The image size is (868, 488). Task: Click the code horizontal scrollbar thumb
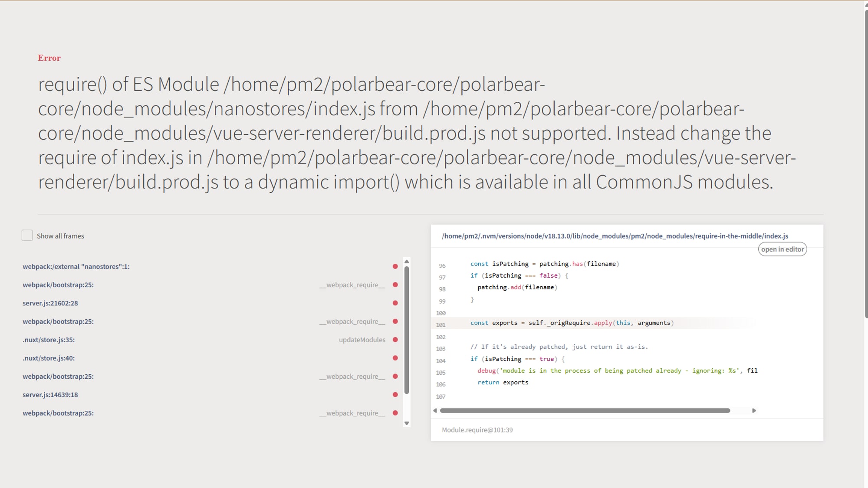585,410
